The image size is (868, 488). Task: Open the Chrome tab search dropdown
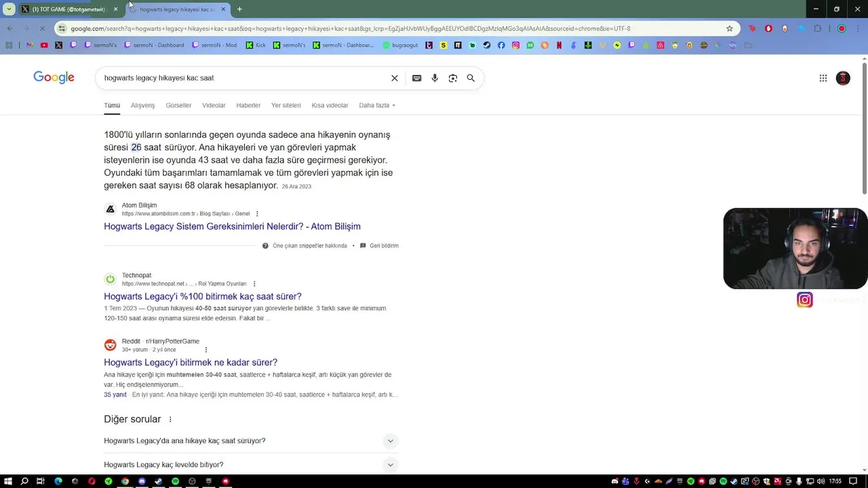tap(9, 9)
